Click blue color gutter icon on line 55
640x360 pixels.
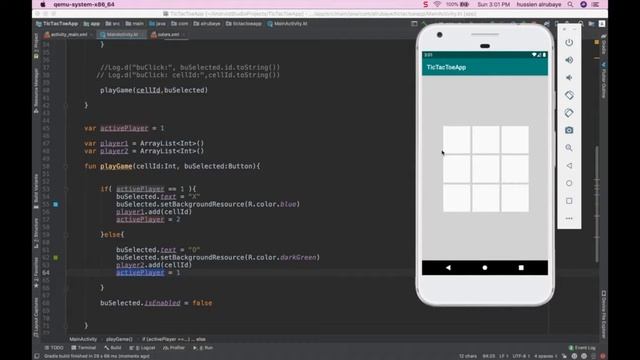point(56,204)
